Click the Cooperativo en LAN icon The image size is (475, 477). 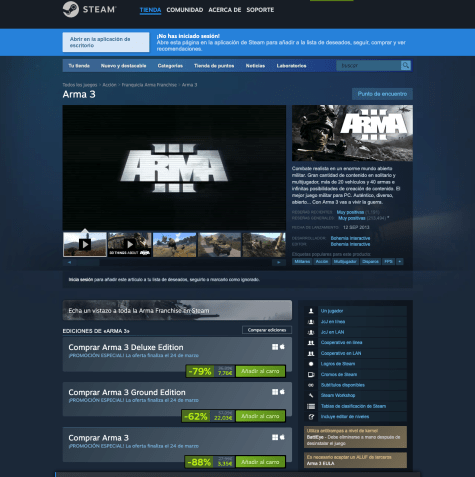(x=311, y=353)
